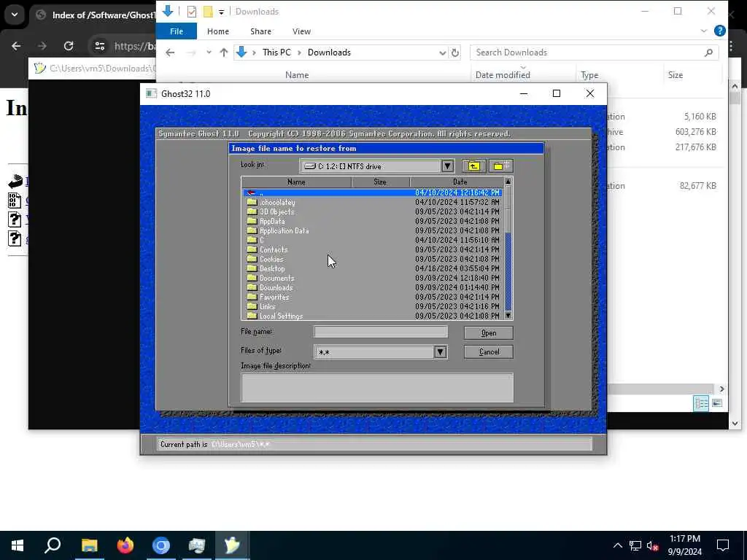Screen dimensions: 747x560
Task: Select the Links folder
Action: (x=373, y=307)
